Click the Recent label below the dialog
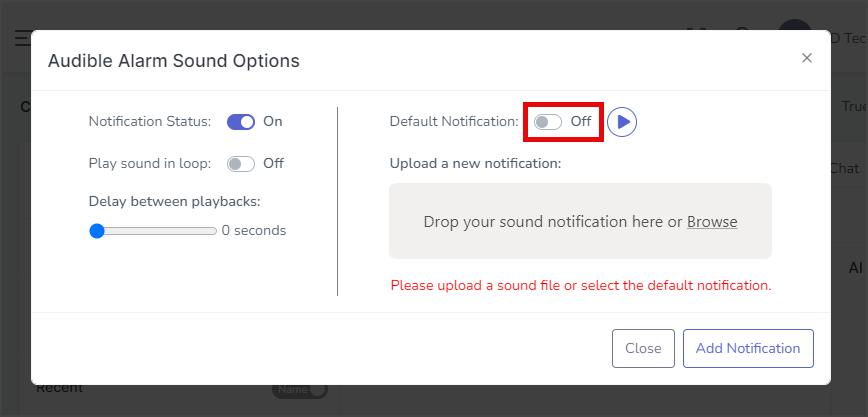Viewport: 868px width, 417px height. pyautogui.click(x=59, y=389)
